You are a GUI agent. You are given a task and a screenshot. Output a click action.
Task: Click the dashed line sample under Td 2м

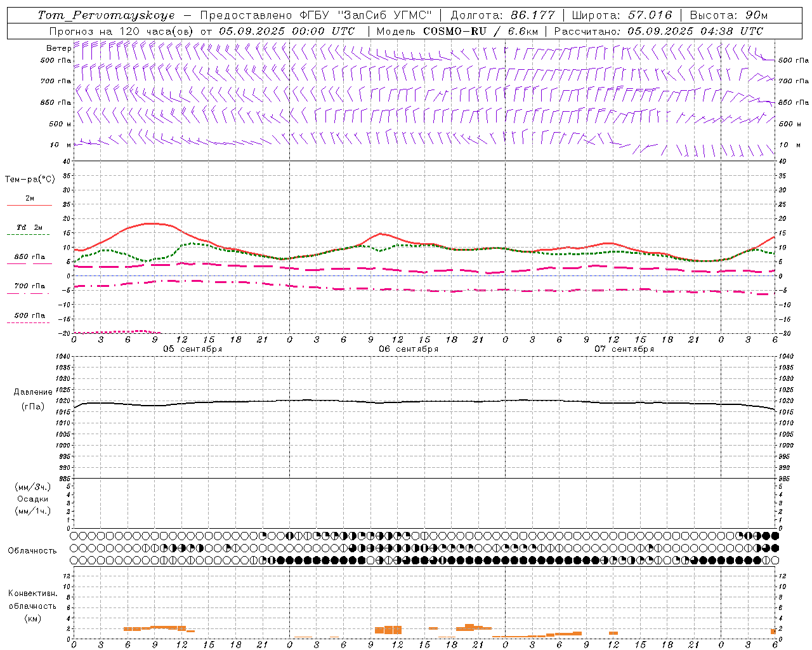28,235
